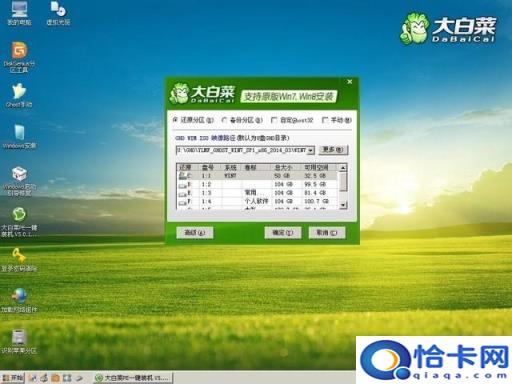The width and height of the screenshot is (512, 384).
Task: Open the virtual CD drive desktop icon
Action: point(58,13)
